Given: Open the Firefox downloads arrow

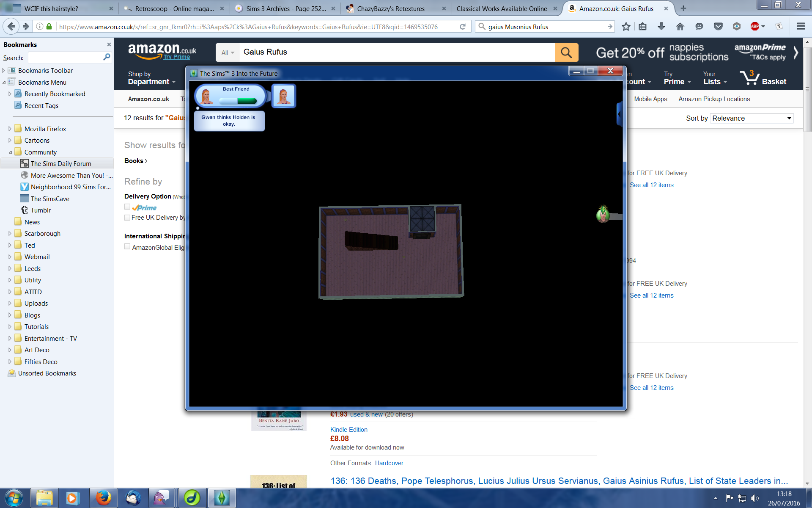Looking at the screenshot, I should click(661, 27).
